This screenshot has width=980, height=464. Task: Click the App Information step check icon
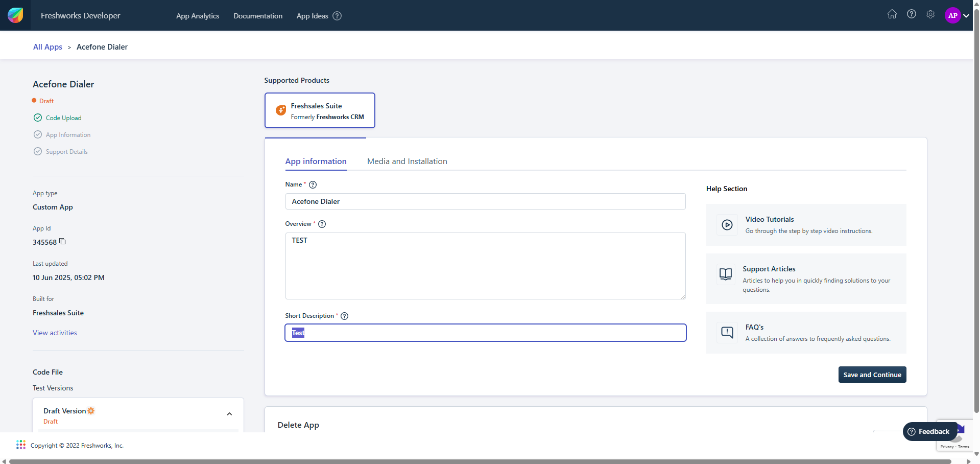(x=38, y=134)
